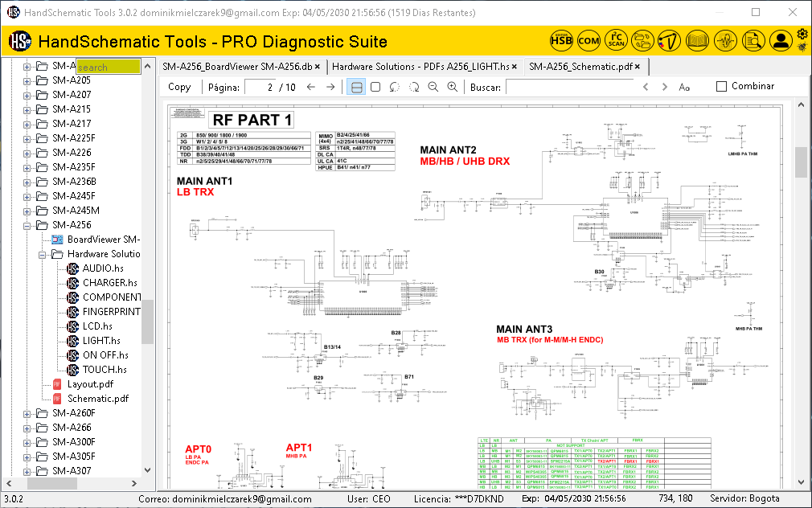Select the SM-A305F folder

[73, 457]
